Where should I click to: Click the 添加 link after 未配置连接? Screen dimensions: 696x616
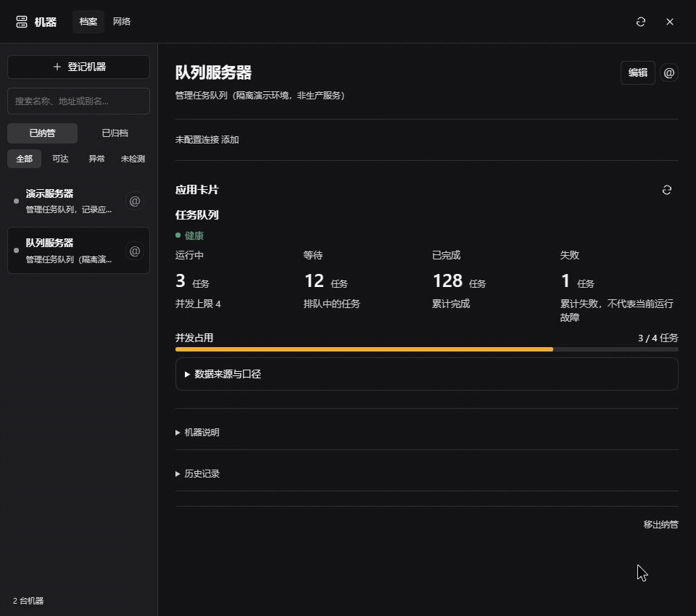[x=230, y=140]
